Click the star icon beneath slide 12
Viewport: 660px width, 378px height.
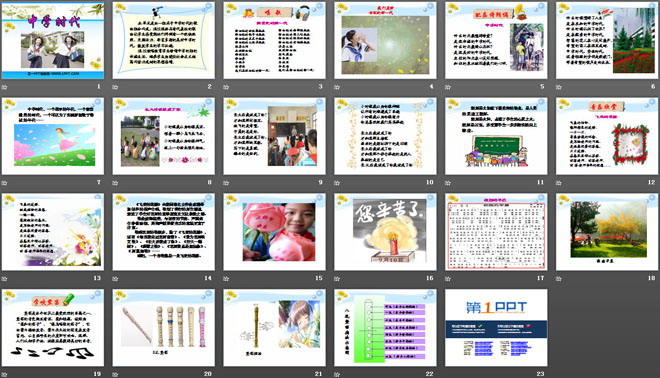pyautogui.click(x=559, y=183)
